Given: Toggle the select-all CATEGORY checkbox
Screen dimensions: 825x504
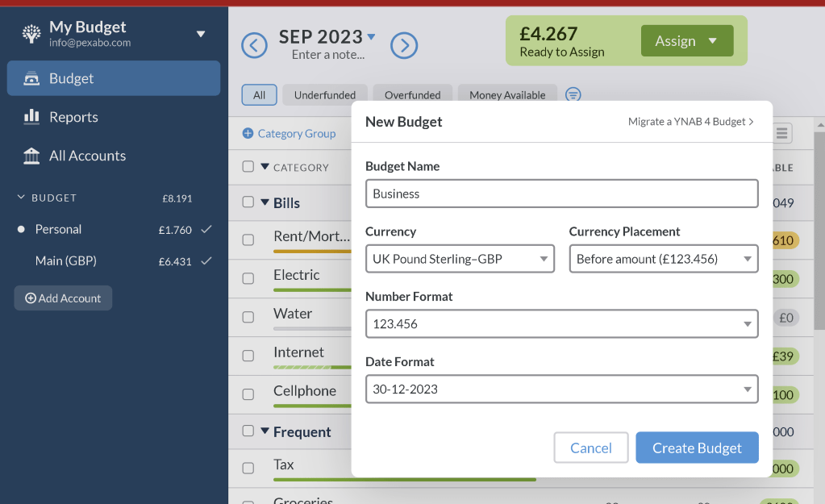Looking at the screenshot, I should point(248,167).
